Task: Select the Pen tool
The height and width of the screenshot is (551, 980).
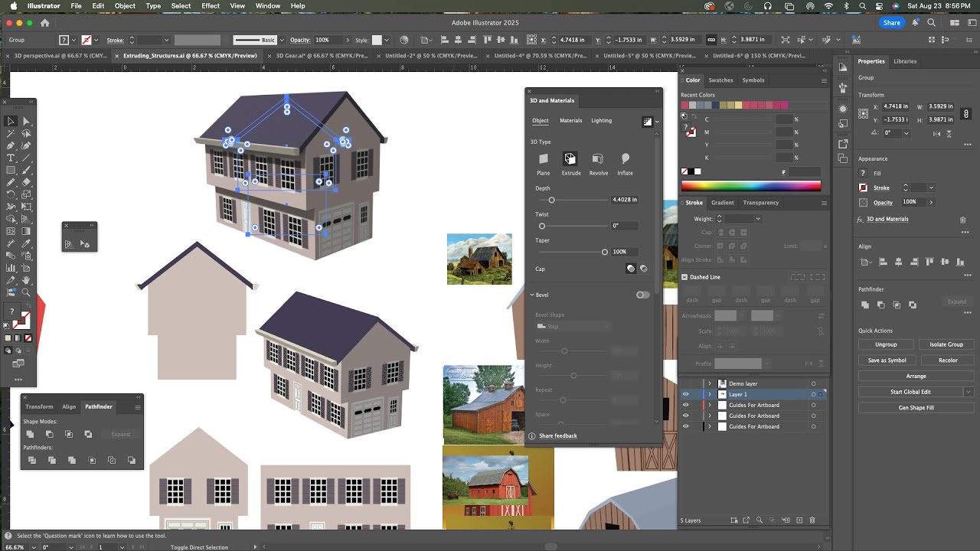Action: [x=11, y=145]
